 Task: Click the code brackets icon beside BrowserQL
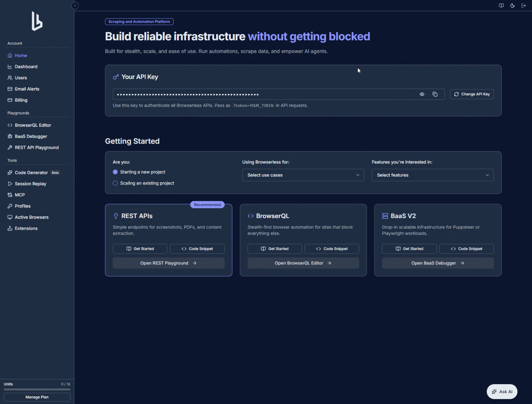pos(251,216)
